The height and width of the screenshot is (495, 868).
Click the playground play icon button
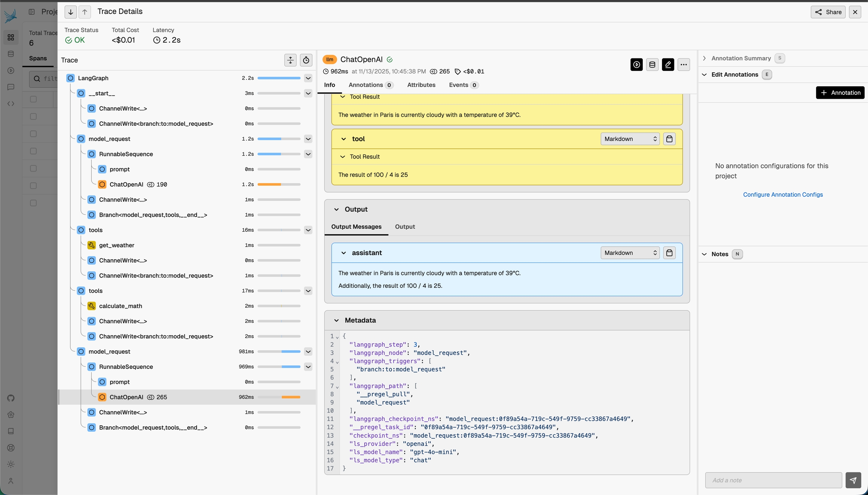(636, 65)
